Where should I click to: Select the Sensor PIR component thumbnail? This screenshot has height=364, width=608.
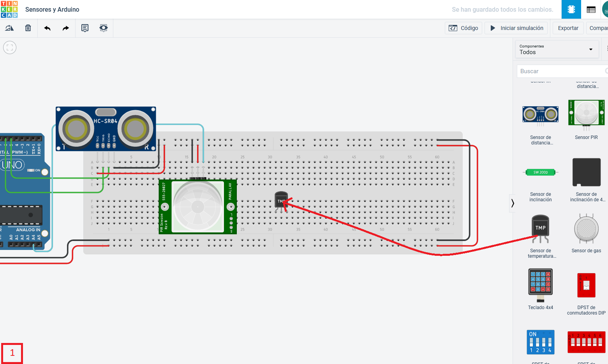pyautogui.click(x=586, y=113)
